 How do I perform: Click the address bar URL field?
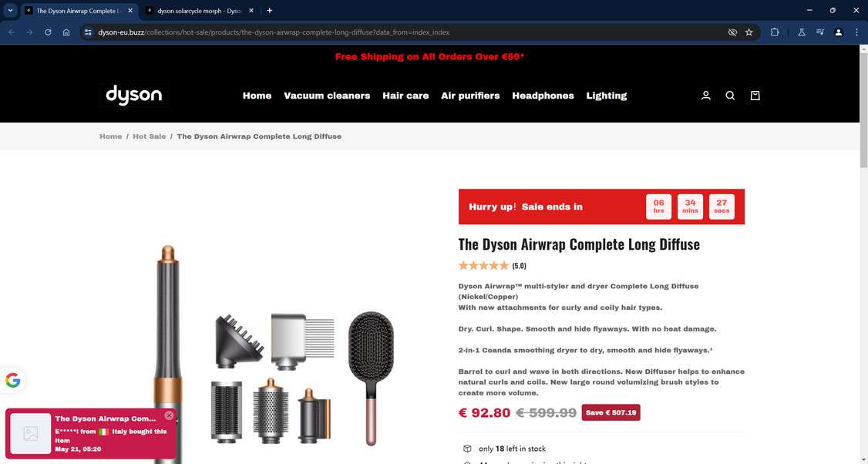point(409,32)
